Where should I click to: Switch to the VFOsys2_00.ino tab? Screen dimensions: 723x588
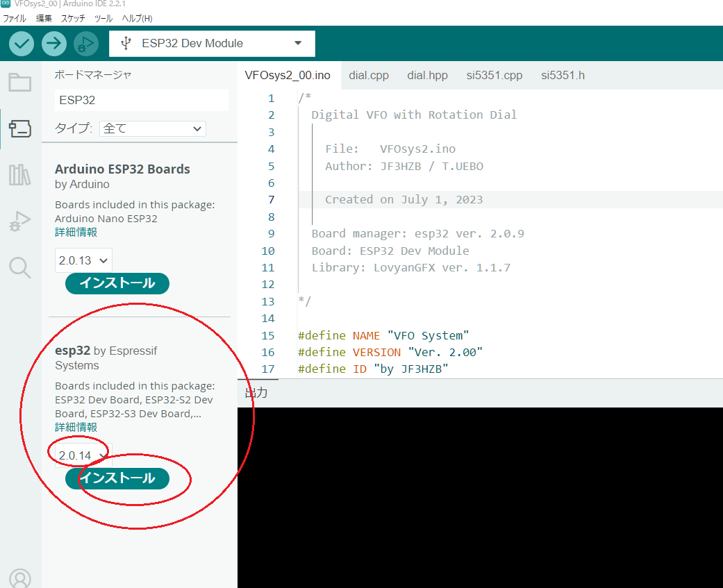point(288,76)
